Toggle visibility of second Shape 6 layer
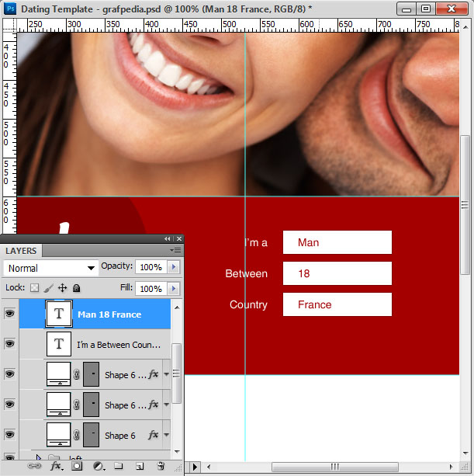474x476 pixels. (10, 404)
